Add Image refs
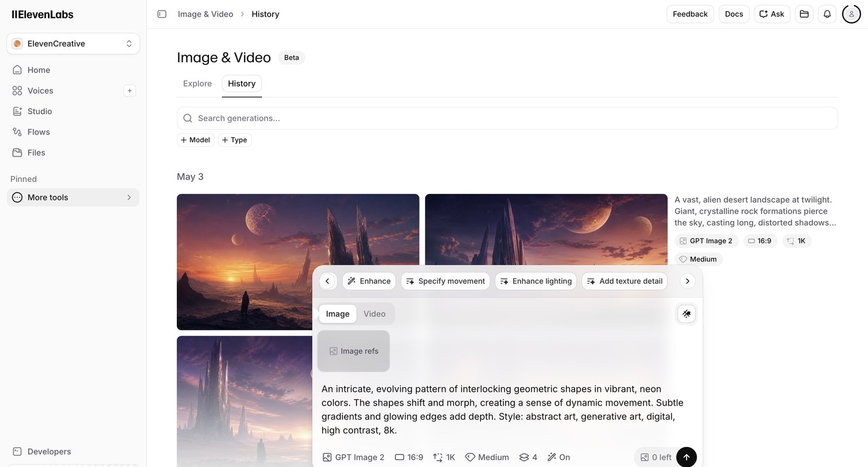This screenshot has width=868, height=467. tap(354, 351)
